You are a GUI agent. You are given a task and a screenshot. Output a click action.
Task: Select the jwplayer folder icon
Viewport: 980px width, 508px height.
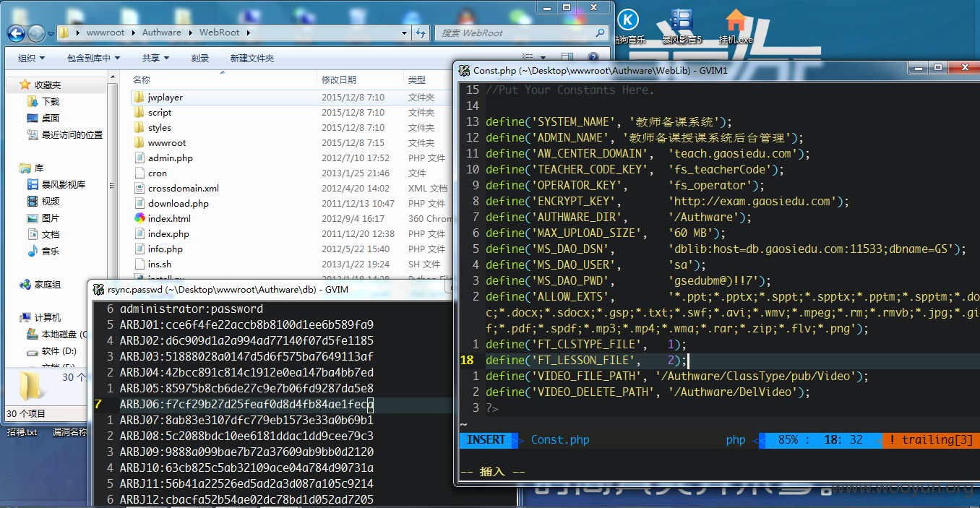[x=140, y=97]
